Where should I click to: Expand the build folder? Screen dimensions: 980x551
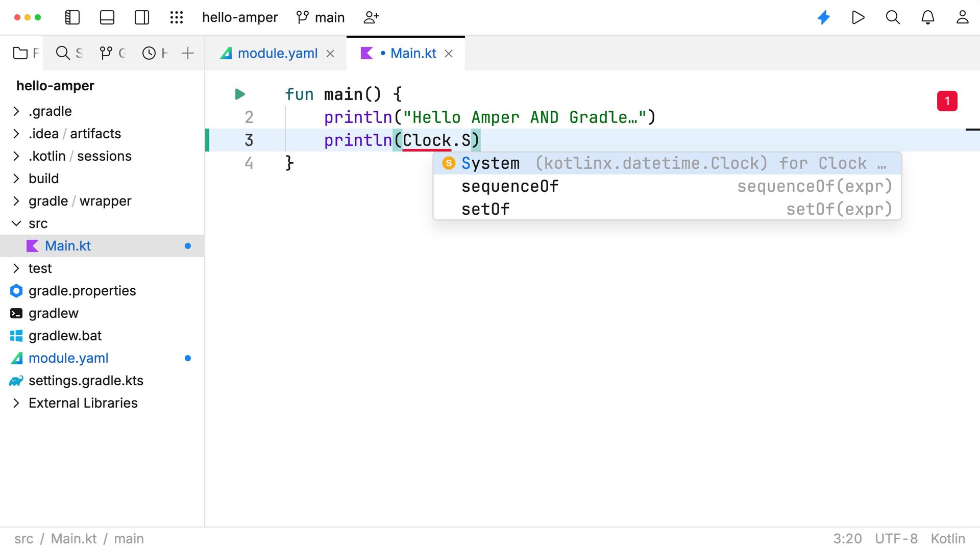(x=16, y=179)
